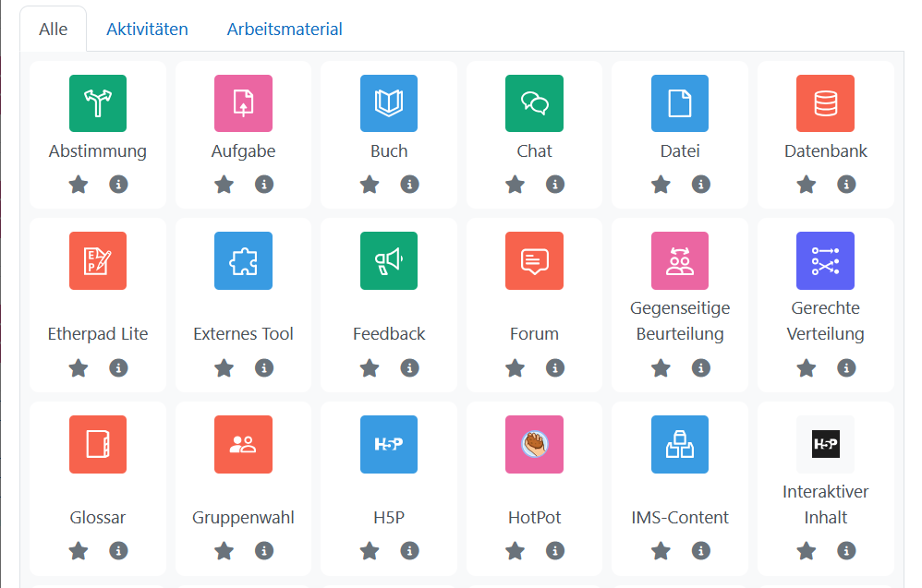Toggle favorite star for Chat
Screen dimensions: 922x588
click(515, 185)
